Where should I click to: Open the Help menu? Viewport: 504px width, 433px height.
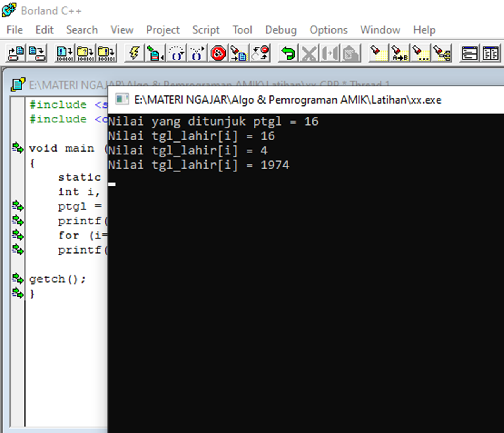click(x=424, y=30)
